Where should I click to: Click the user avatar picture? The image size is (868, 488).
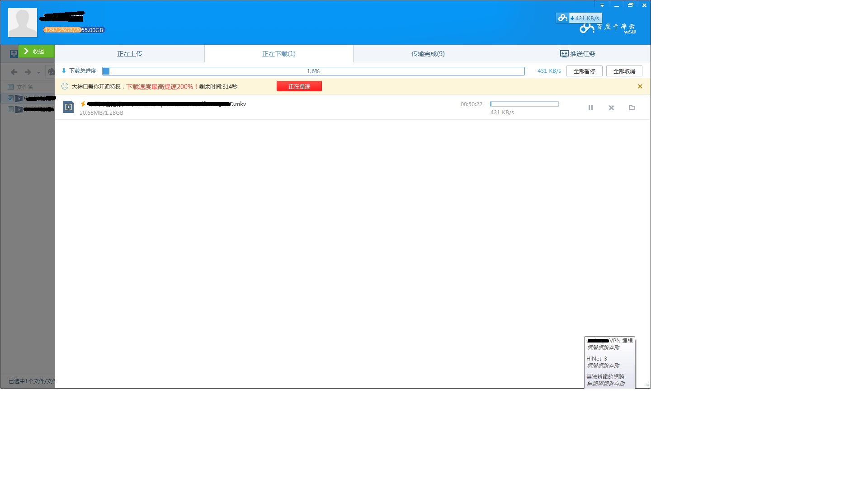(23, 23)
